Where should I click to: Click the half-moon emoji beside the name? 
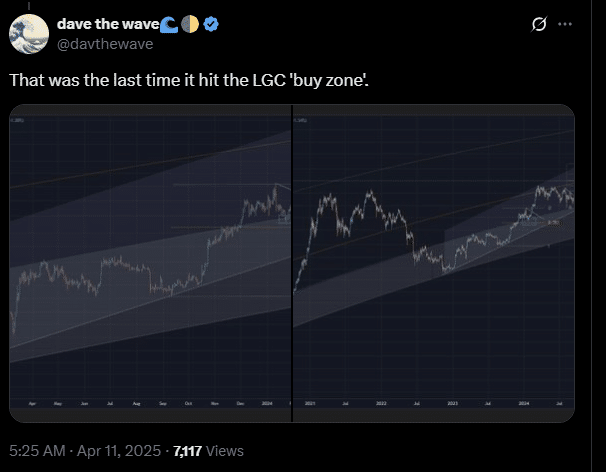click(x=190, y=24)
